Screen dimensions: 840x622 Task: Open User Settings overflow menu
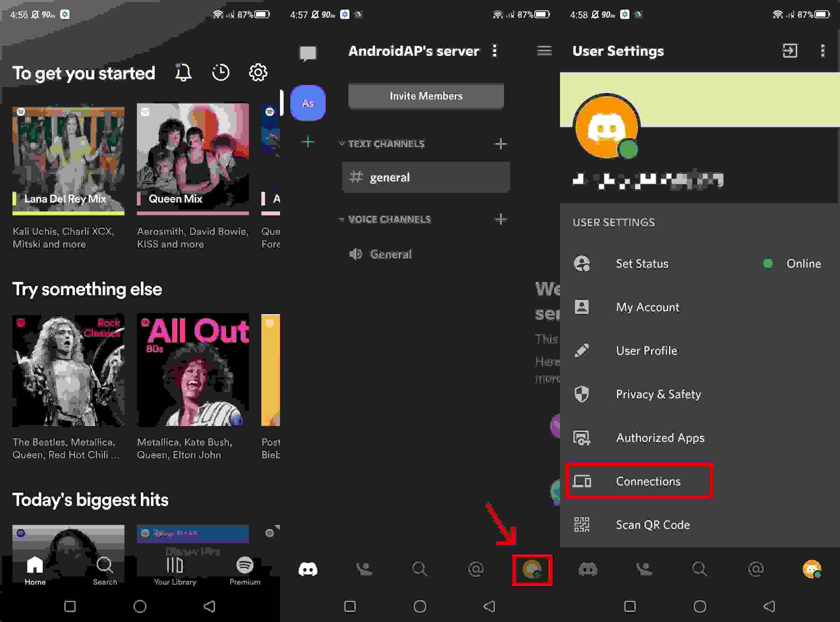(823, 51)
